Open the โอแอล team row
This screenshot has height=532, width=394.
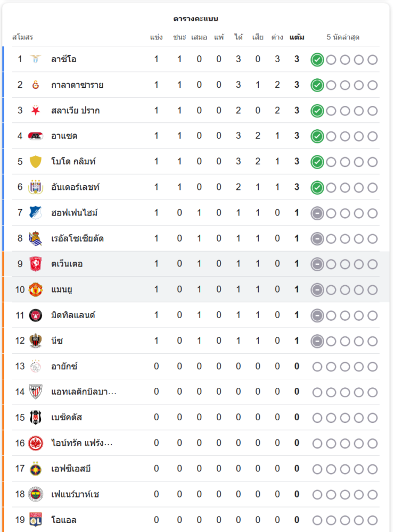pyautogui.click(x=63, y=520)
